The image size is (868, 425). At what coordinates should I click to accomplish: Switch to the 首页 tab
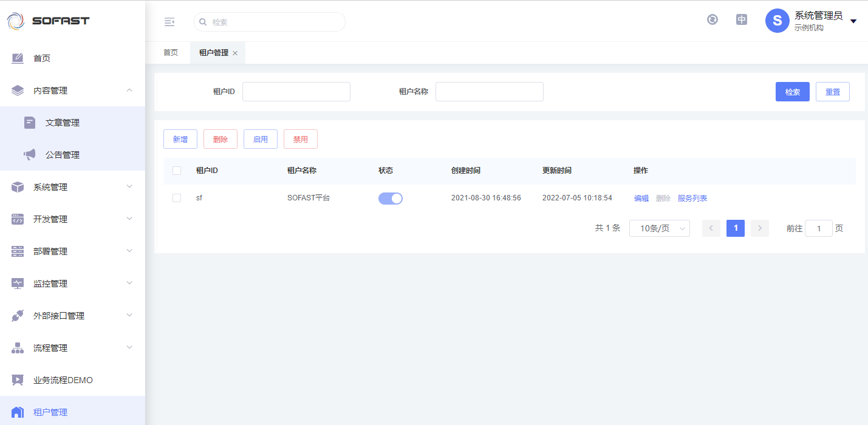tap(171, 53)
